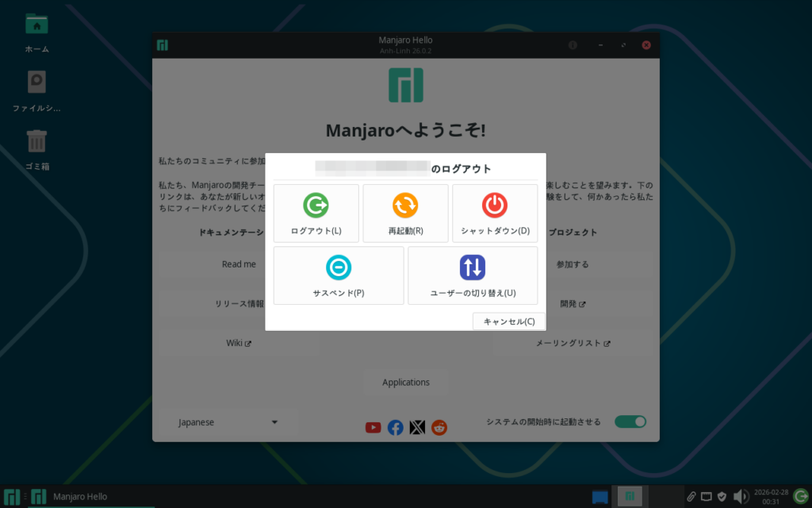Image resolution: width=812 pixels, height=508 pixels.
Task: Toggle the システムの開始時に起動させる autostart switch
Action: 630,422
